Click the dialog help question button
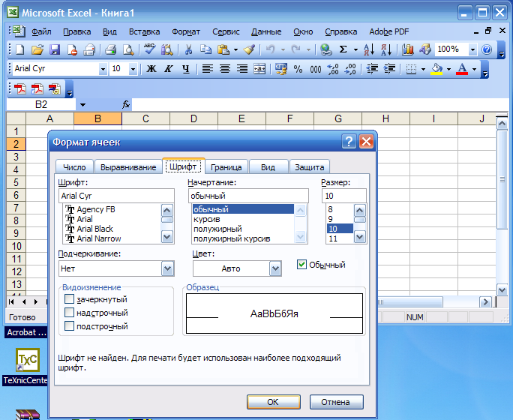The image size is (513, 420). coord(349,142)
